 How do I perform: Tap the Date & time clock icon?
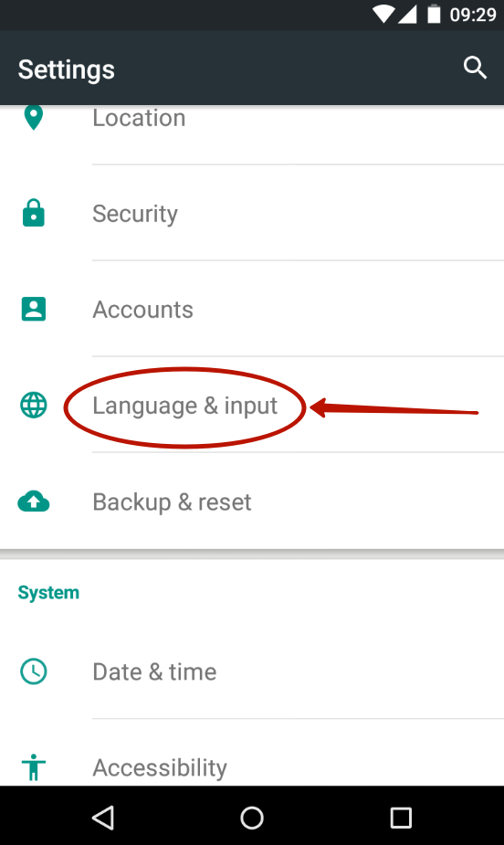click(34, 671)
